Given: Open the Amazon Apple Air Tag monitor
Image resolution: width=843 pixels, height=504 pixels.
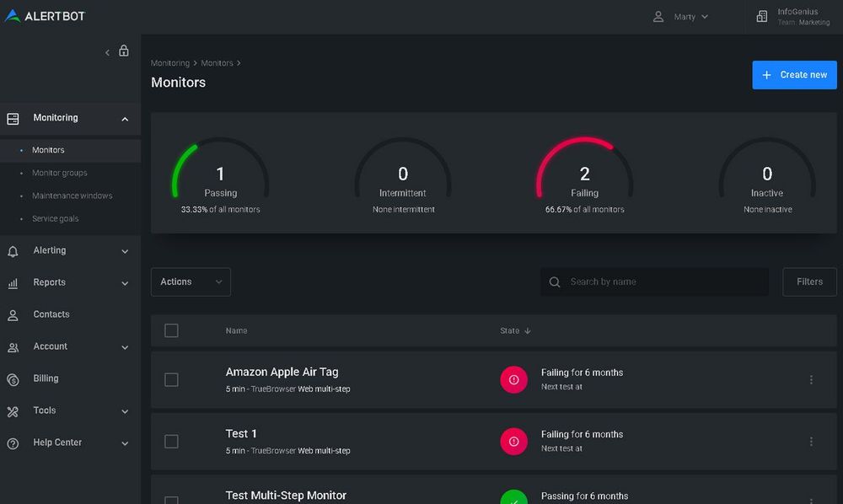Looking at the screenshot, I should 282,372.
